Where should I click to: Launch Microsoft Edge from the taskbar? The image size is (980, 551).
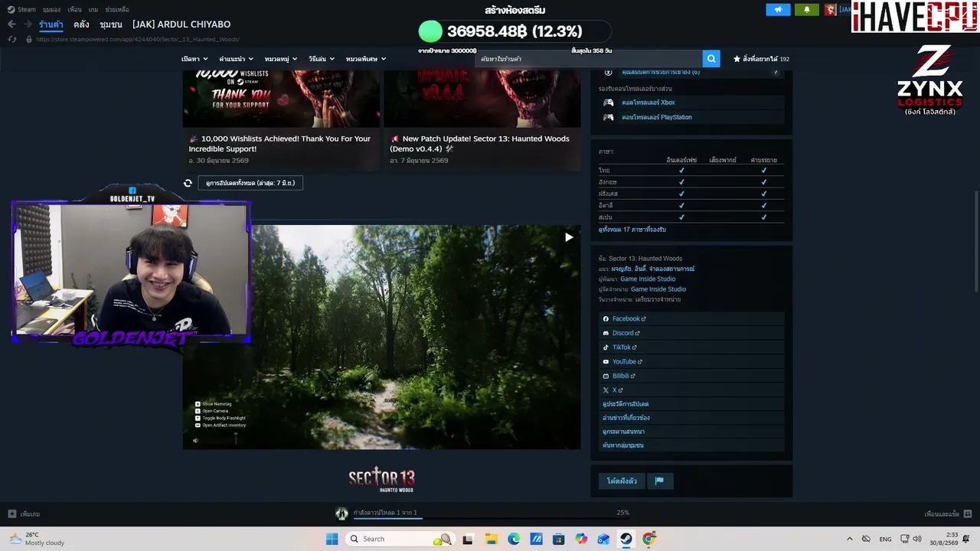(x=514, y=539)
